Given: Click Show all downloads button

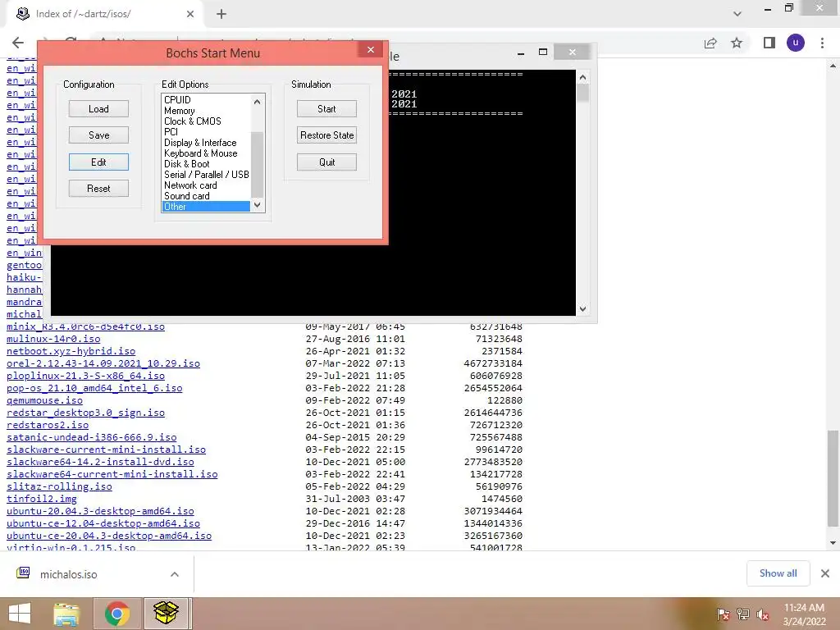Looking at the screenshot, I should [778, 573].
